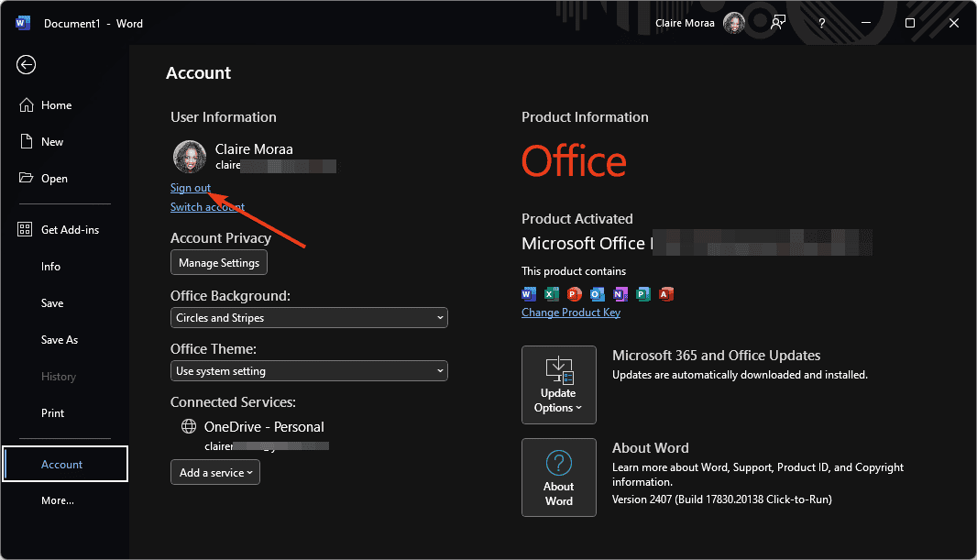977x560 pixels.
Task: Click the Get Add-ins grid icon
Action: click(x=25, y=229)
